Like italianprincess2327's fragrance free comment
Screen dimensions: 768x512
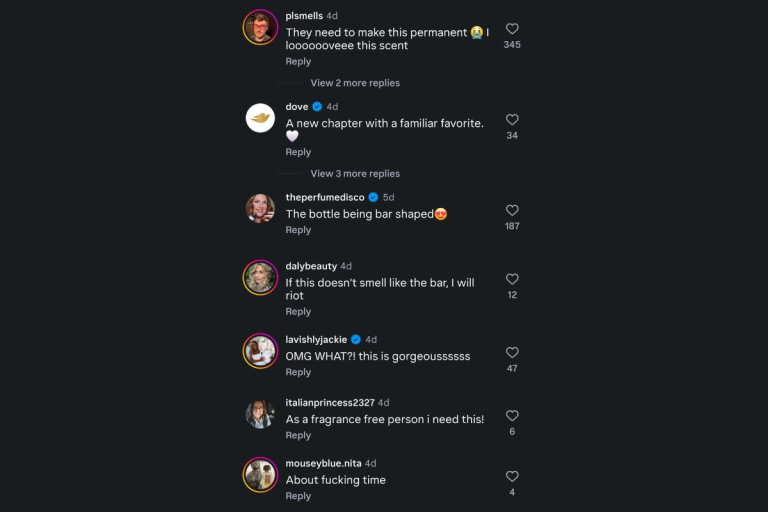tap(512, 415)
